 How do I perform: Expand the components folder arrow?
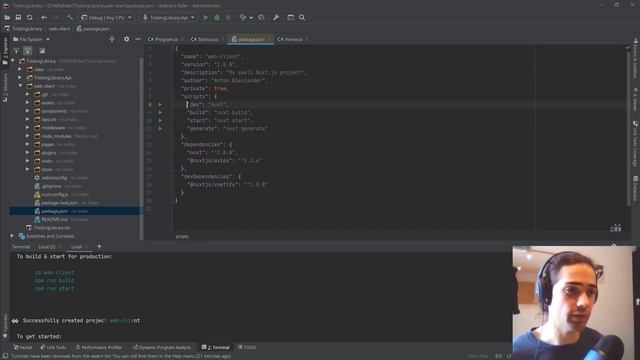point(28,111)
